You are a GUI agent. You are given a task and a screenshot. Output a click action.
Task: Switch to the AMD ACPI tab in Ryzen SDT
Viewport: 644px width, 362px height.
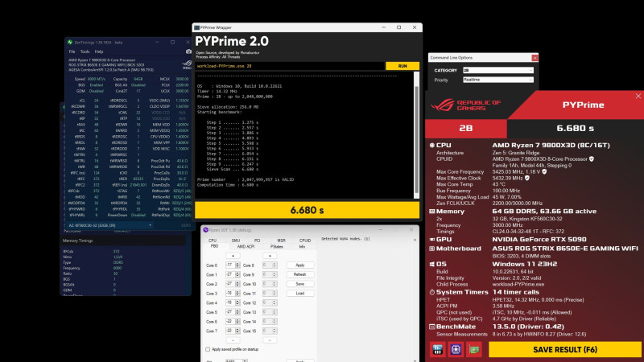(x=246, y=247)
